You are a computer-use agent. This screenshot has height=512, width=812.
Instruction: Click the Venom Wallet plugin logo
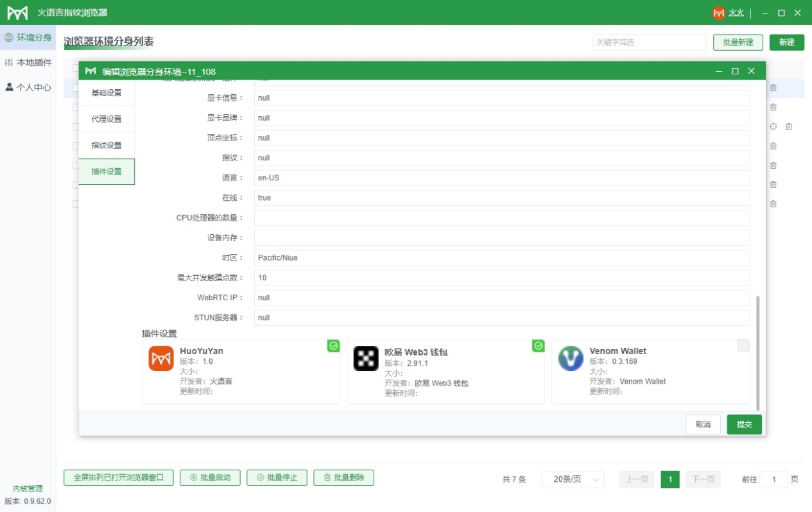point(571,358)
